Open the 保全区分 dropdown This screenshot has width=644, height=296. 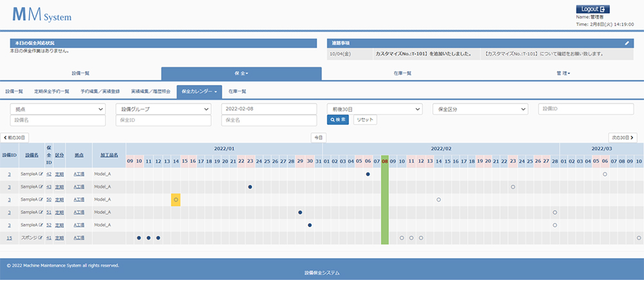pos(480,109)
